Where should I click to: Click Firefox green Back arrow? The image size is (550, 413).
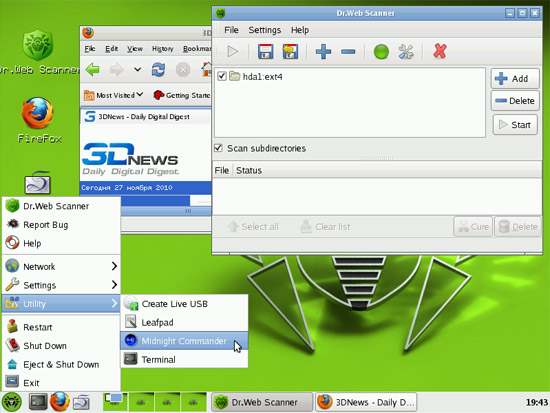pyautogui.click(x=93, y=69)
